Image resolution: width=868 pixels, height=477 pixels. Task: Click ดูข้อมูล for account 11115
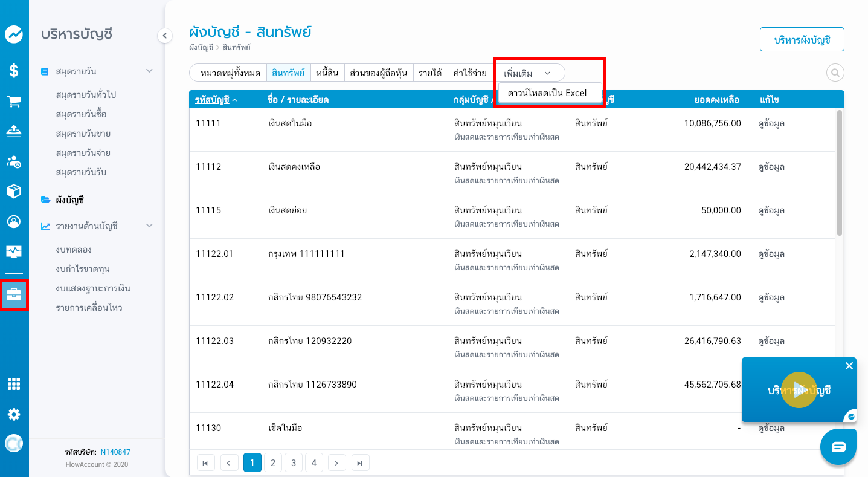click(771, 210)
